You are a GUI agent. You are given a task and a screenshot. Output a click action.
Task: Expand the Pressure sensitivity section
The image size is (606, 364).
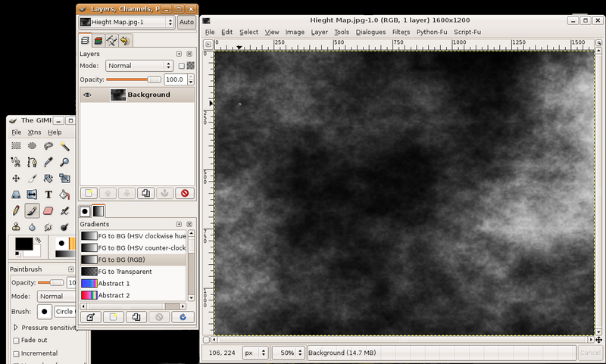tap(16, 328)
